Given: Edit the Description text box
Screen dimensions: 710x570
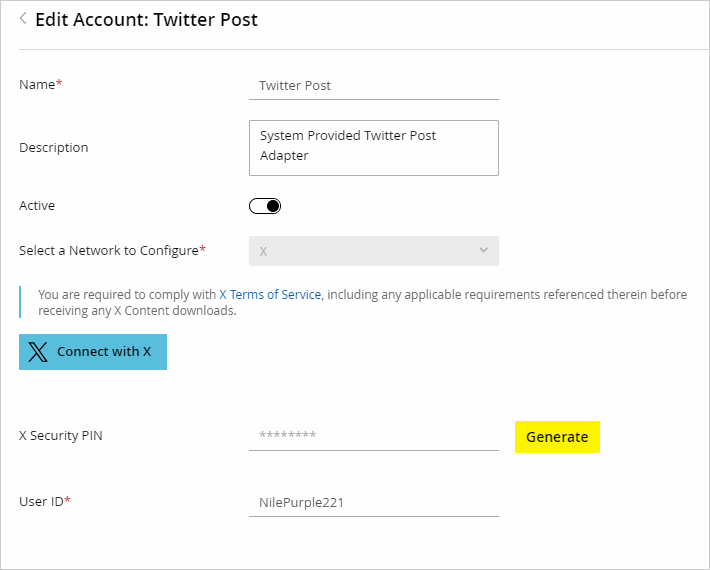Looking at the screenshot, I should [374, 148].
